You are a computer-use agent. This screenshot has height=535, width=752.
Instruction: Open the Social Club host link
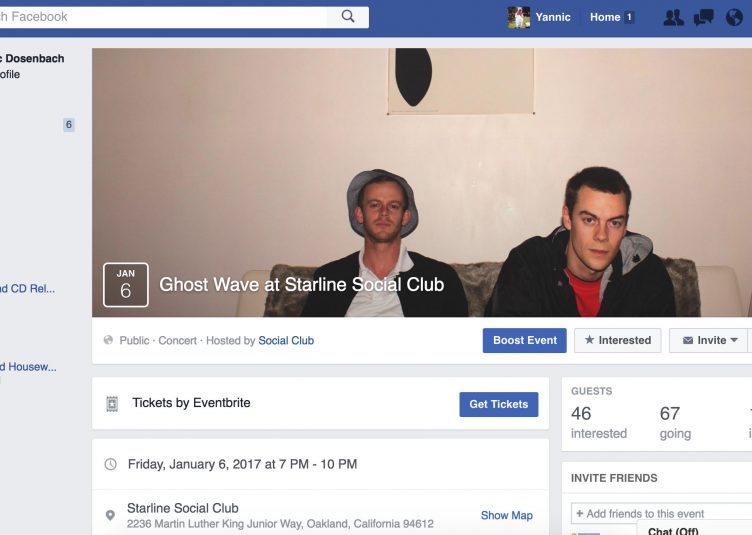coord(286,340)
